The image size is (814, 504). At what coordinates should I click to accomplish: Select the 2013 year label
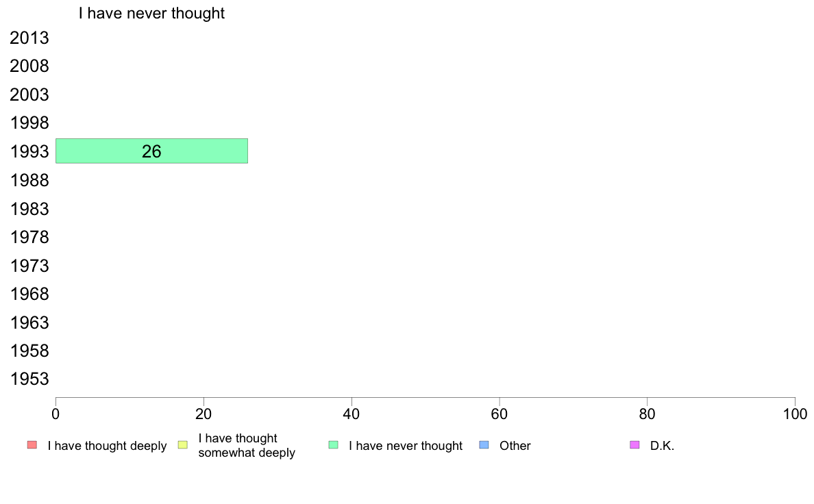(x=29, y=38)
